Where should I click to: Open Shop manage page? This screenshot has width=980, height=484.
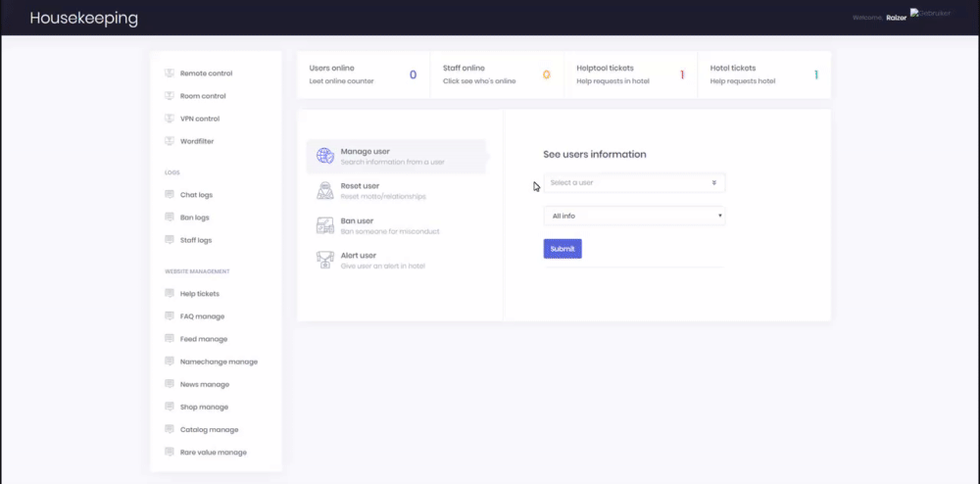point(205,407)
